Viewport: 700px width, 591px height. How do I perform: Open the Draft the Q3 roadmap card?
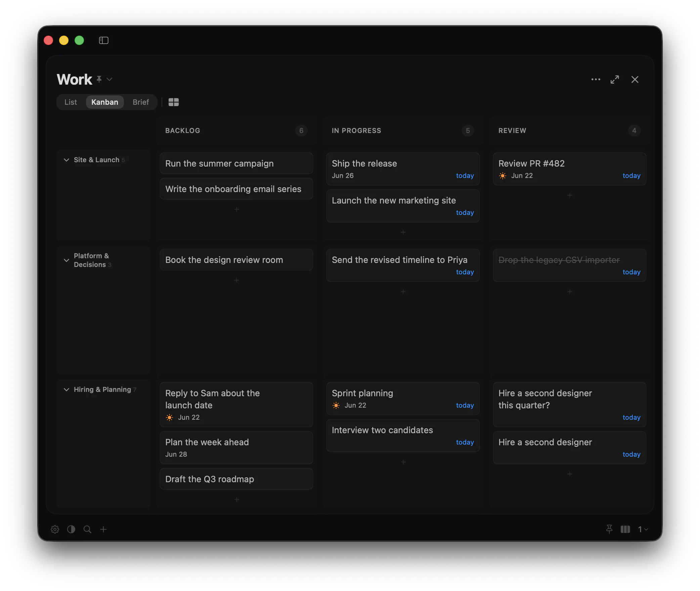236,479
